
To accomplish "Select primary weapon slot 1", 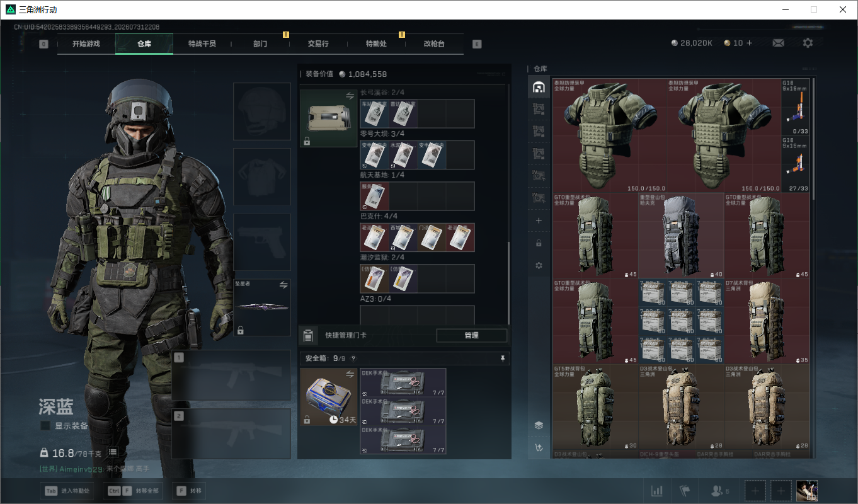I will click(231, 375).
